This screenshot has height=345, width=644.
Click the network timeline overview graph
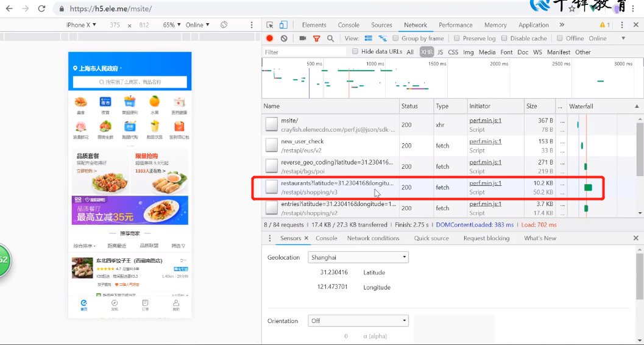[453, 78]
